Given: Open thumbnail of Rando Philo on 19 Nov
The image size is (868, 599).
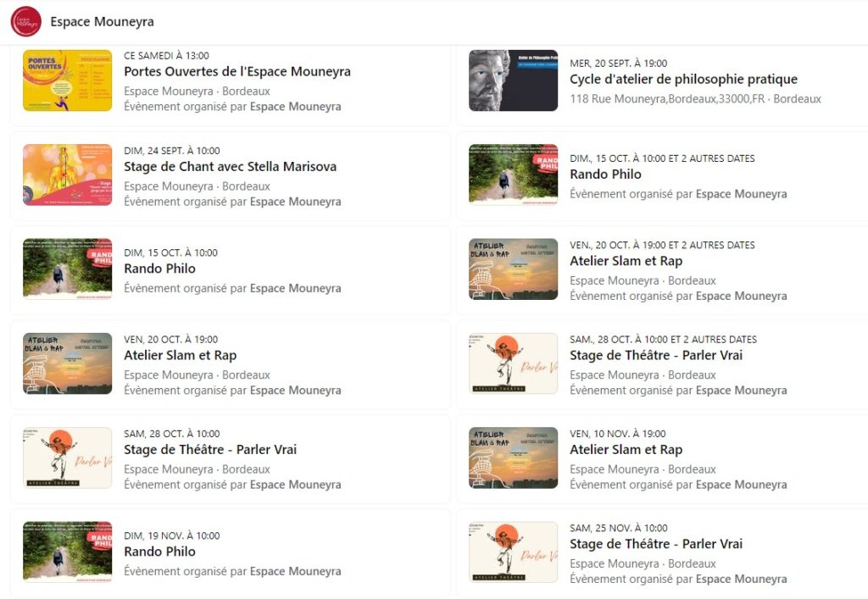Looking at the screenshot, I should click(x=68, y=552).
